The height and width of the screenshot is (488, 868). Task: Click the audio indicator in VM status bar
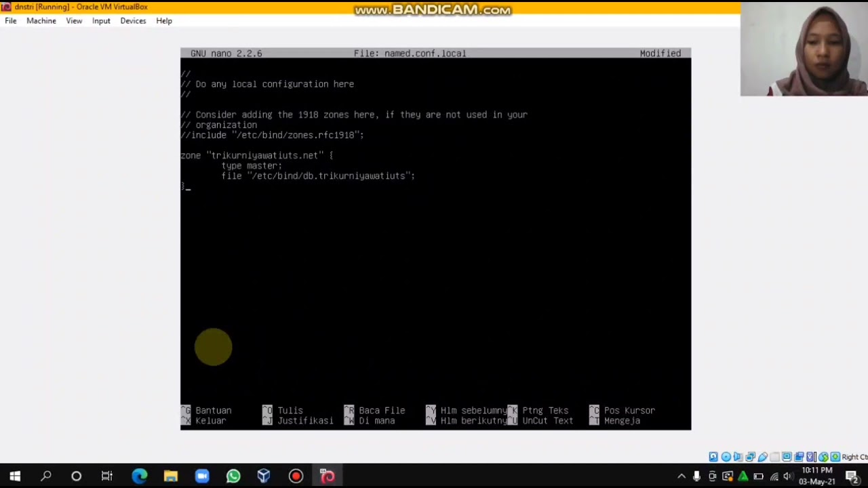pyautogui.click(x=738, y=457)
